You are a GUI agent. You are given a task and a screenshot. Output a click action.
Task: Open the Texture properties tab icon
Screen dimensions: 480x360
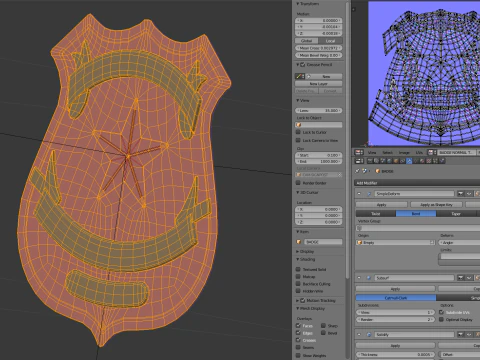click(x=429, y=161)
